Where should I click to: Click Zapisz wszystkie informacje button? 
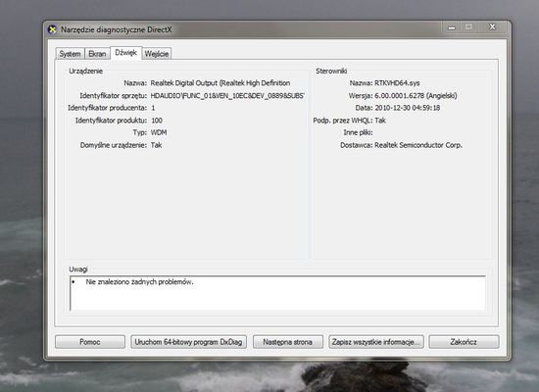pyautogui.click(x=376, y=342)
